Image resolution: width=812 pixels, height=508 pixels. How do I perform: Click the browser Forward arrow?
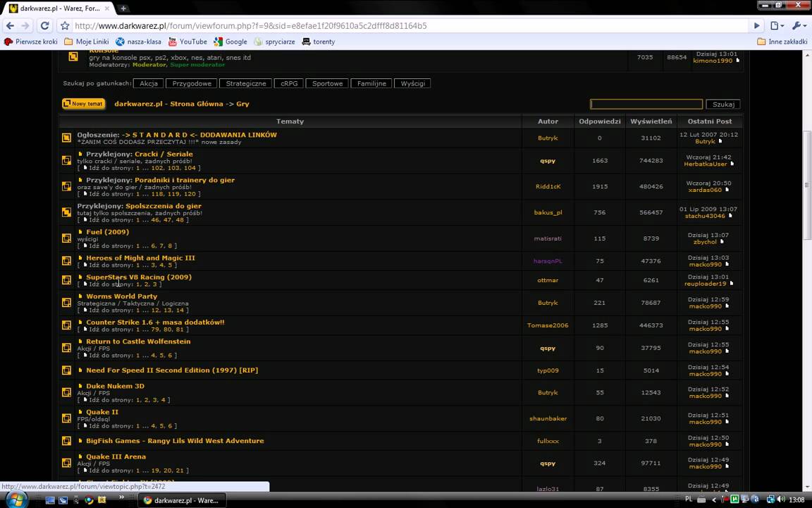pyautogui.click(x=26, y=25)
